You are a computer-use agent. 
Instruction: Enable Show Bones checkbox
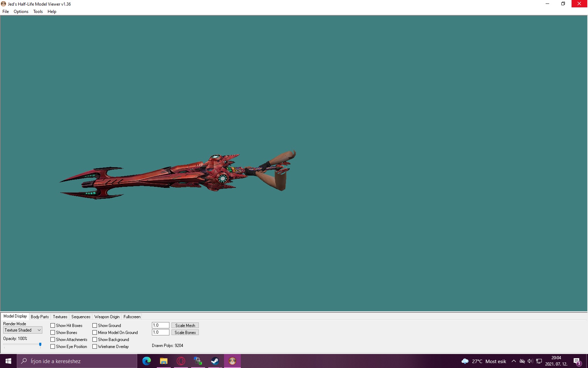tap(53, 333)
